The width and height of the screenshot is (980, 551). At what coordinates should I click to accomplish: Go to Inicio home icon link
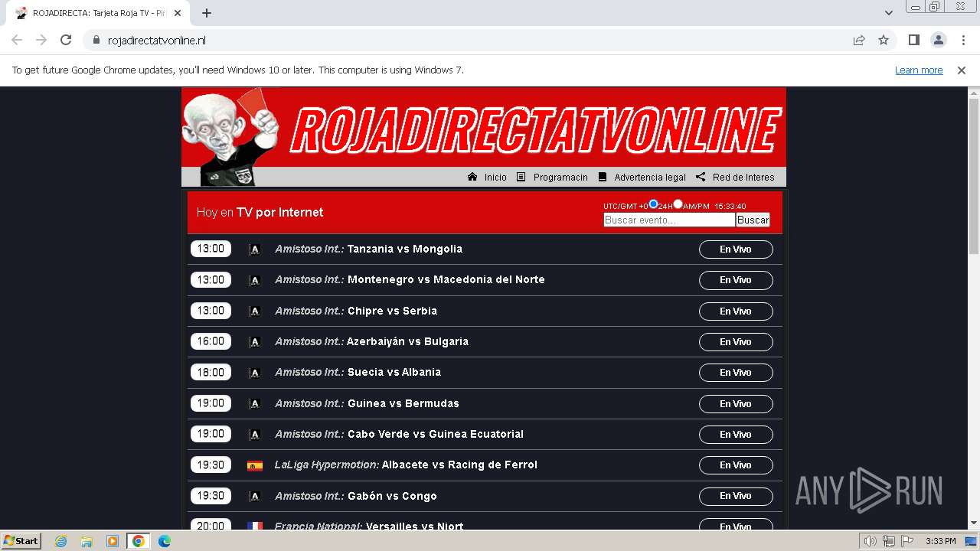tap(487, 177)
